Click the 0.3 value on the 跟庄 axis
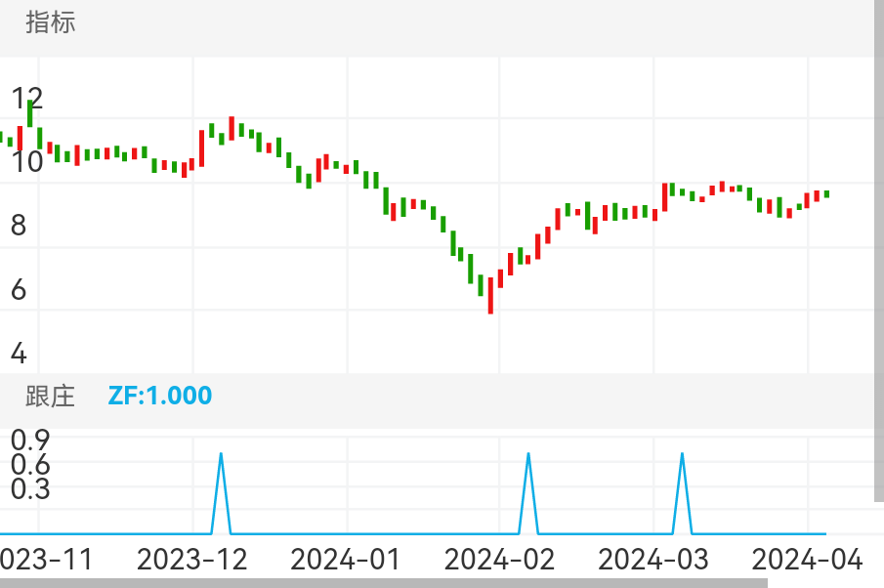884x588 pixels. click(x=30, y=489)
